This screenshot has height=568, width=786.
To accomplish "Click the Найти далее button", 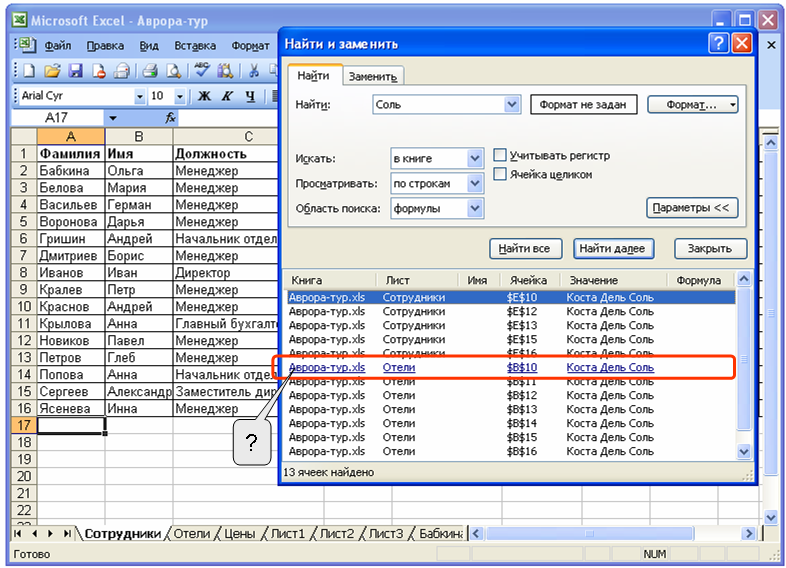I will [613, 248].
